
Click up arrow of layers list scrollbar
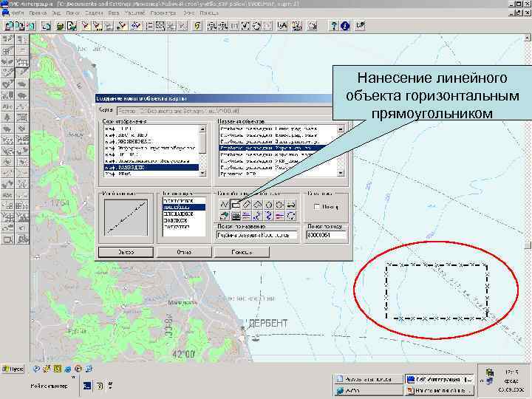202,129
